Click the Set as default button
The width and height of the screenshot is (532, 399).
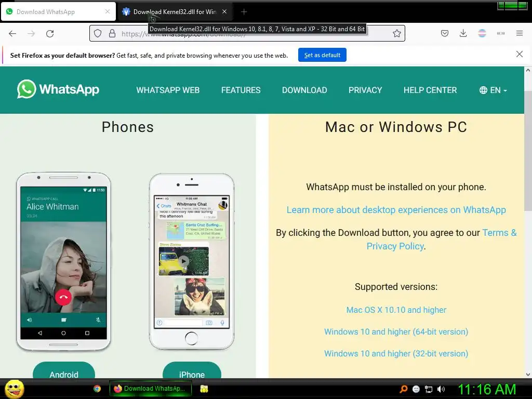coord(322,55)
